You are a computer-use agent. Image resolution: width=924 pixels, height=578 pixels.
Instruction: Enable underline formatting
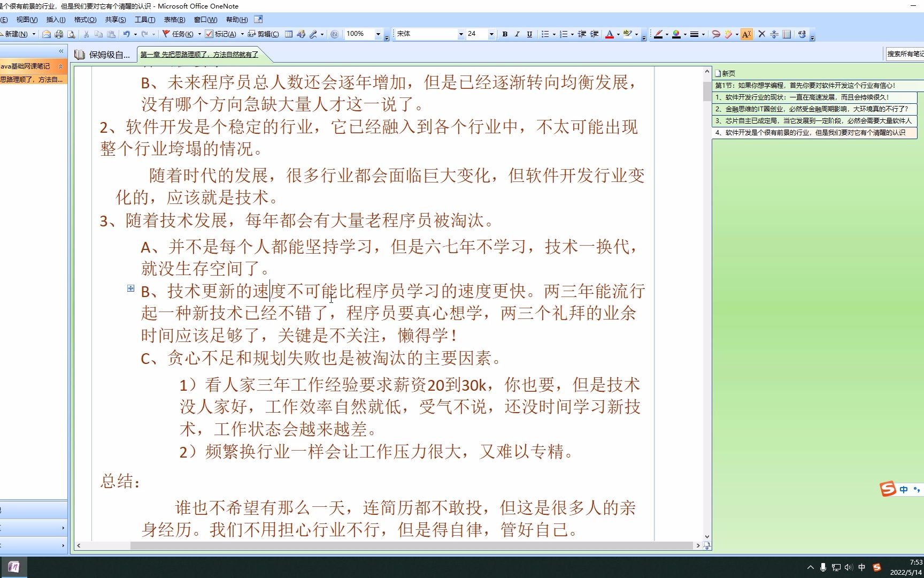point(529,34)
